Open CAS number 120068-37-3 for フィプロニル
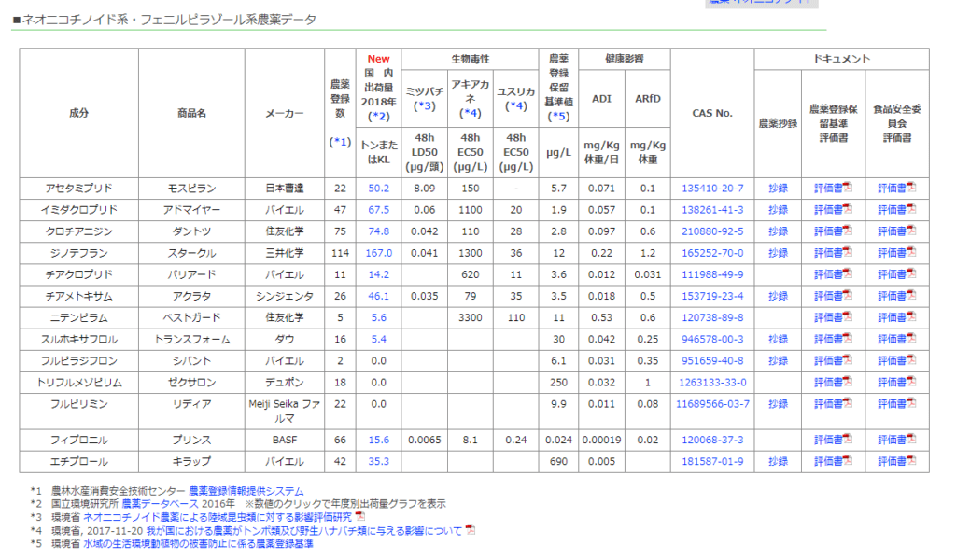The image size is (956, 560). [x=712, y=440]
